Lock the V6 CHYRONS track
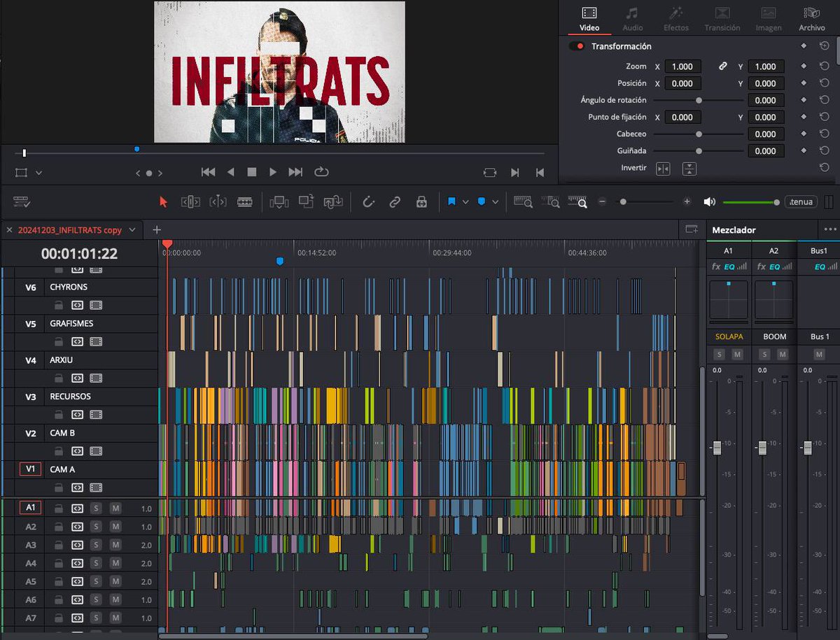 [59, 305]
